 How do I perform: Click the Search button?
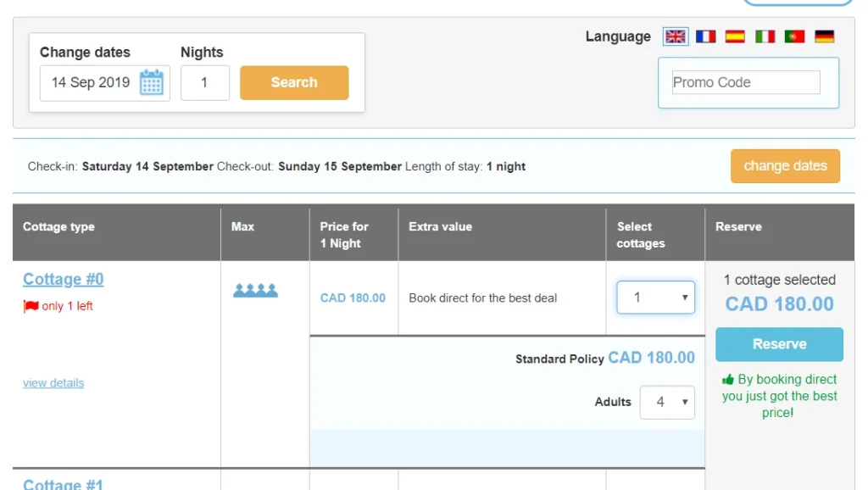[294, 82]
